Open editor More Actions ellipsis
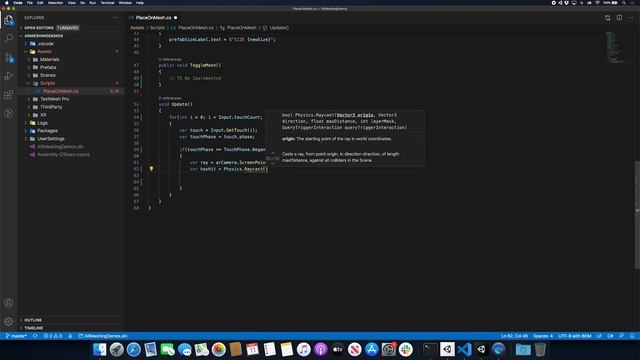The width and height of the screenshot is (640, 360). coord(631,18)
